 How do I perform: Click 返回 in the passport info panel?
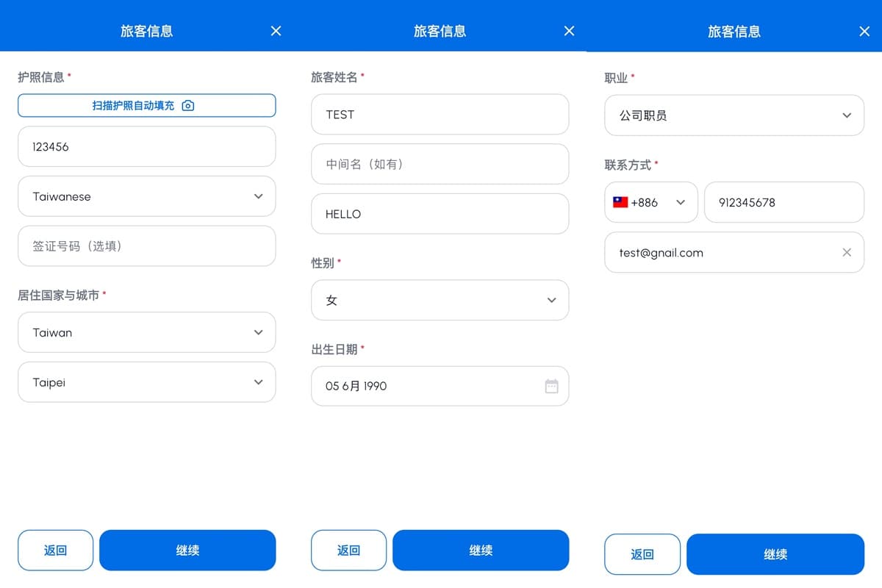pyautogui.click(x=55, y=551)
